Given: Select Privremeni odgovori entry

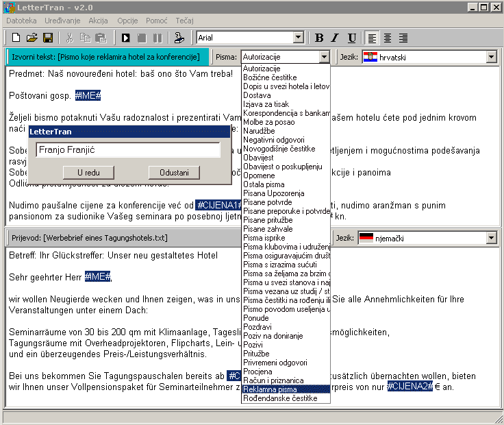Looking at the screenshot, I should click(x=286, y=363).
